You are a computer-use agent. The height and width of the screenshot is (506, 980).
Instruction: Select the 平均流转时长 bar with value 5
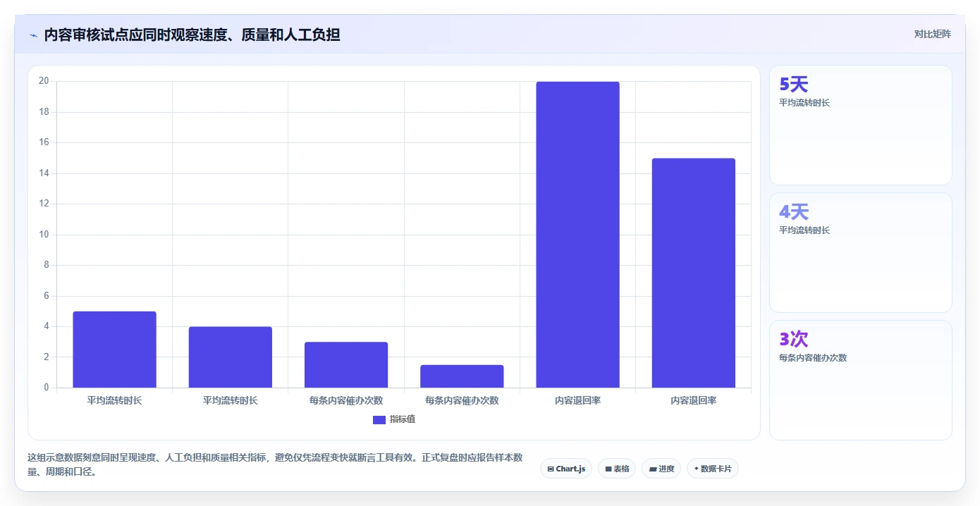pos(114,350)
